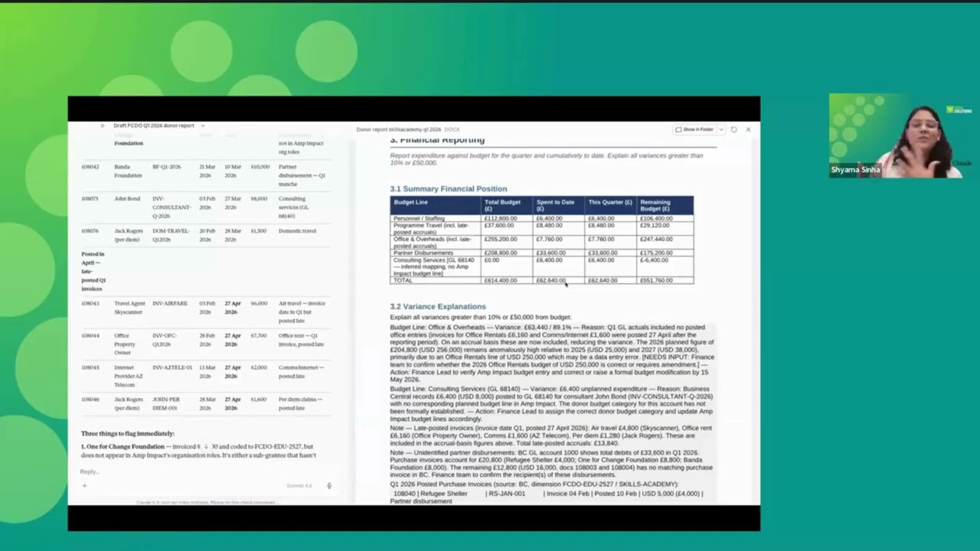Image resolution: width=980 pixels, height=551 pixels.
Task: Toggle the sidebar icon beside the chat title
Action: pos(103,126)
